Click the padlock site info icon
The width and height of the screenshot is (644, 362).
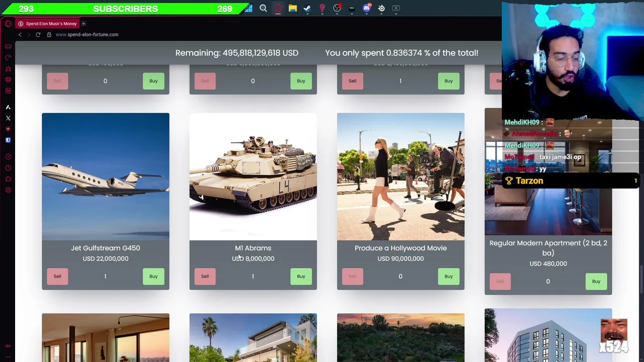(x=49, y=35)
